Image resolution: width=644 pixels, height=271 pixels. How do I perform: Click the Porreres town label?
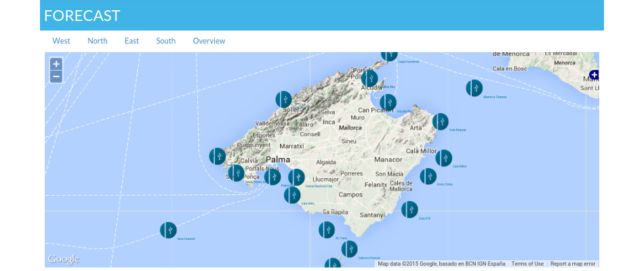pos(352,173)
